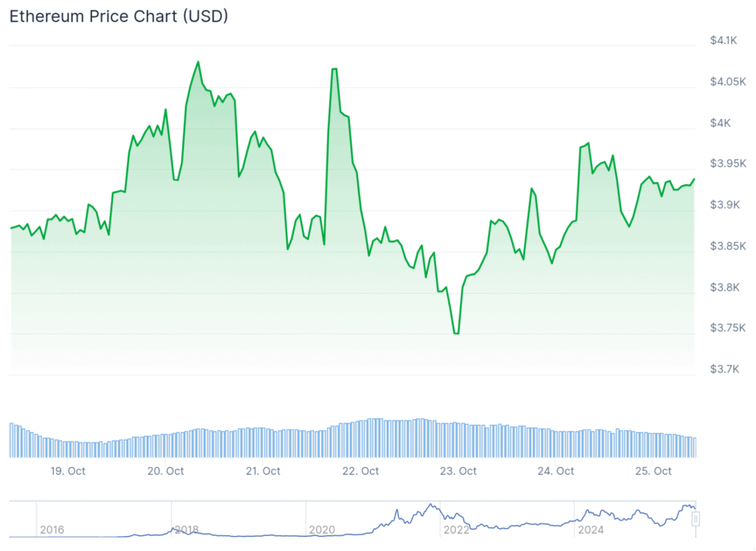Click the $4.1K price axis label

pyautogui.click(x=724, y=41)
